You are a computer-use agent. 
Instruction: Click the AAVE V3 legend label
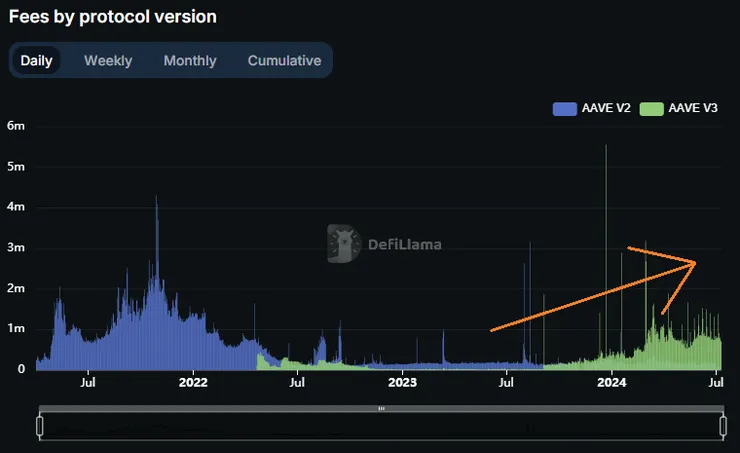pyautogui.click(x=693, y=108)
